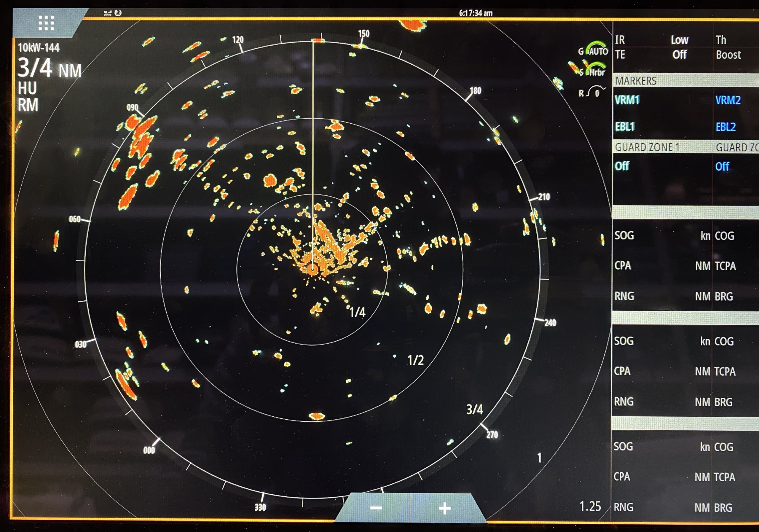Screen dimensions: 759x532
Task: Select the 3/4 range ring label
Action: pyautogui.click(x=474, y=409)
